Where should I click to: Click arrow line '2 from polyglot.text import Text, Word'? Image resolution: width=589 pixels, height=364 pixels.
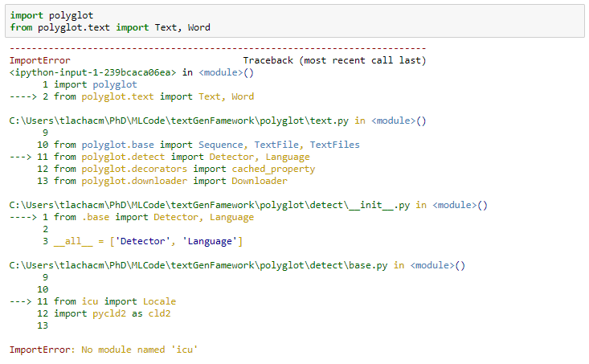(132, 96)
